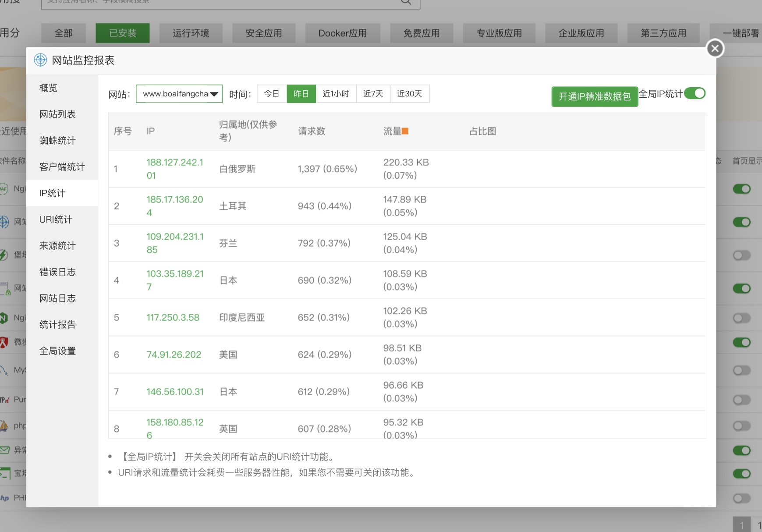Screen dimensions: 762x532
Task: Click the 请求数 column header
Action: [312, 131]
